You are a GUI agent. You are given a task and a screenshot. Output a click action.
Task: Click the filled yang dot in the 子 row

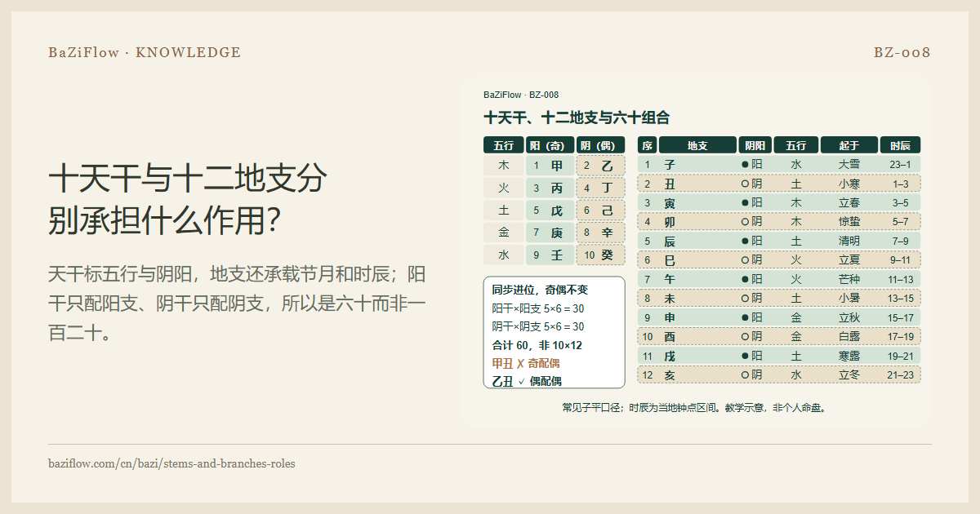[745, 164]
